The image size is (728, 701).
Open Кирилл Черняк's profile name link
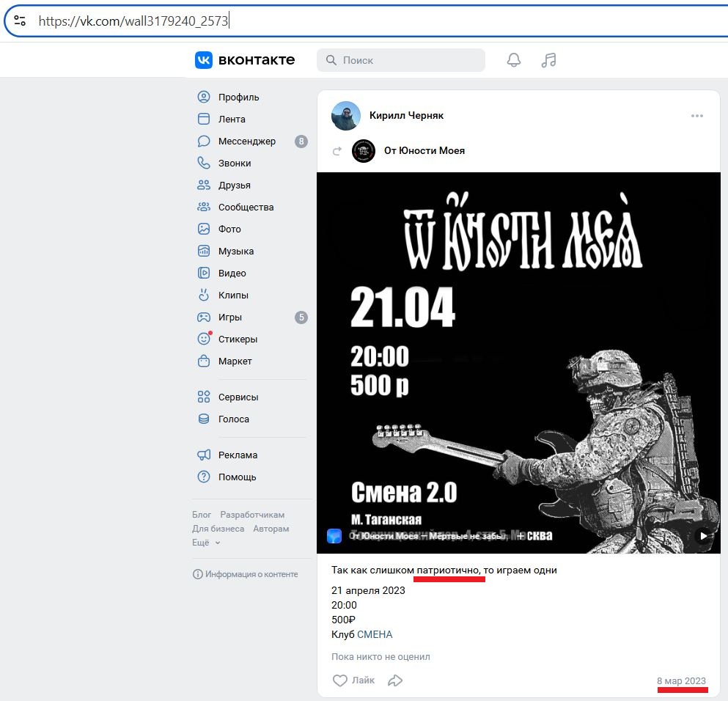406,115
